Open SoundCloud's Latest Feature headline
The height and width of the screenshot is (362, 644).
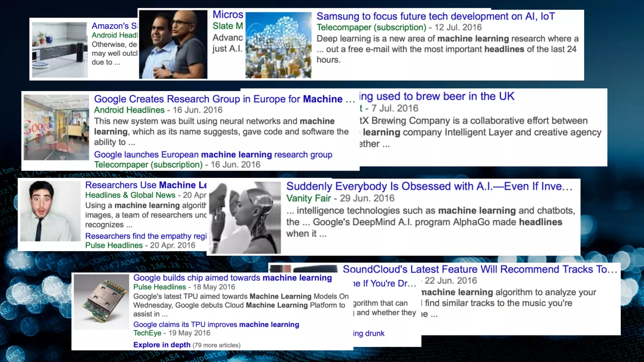point(480,269)
